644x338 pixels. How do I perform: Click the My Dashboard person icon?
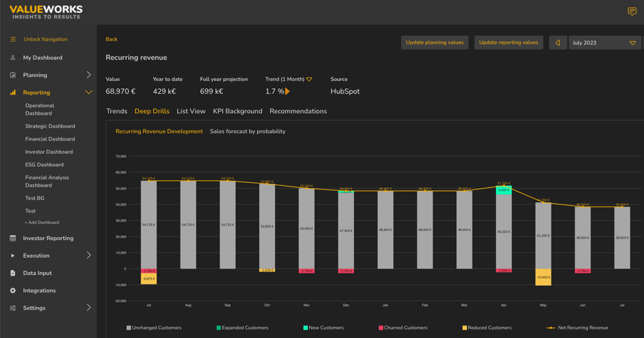pyautogui.click(x=13, y=58)
